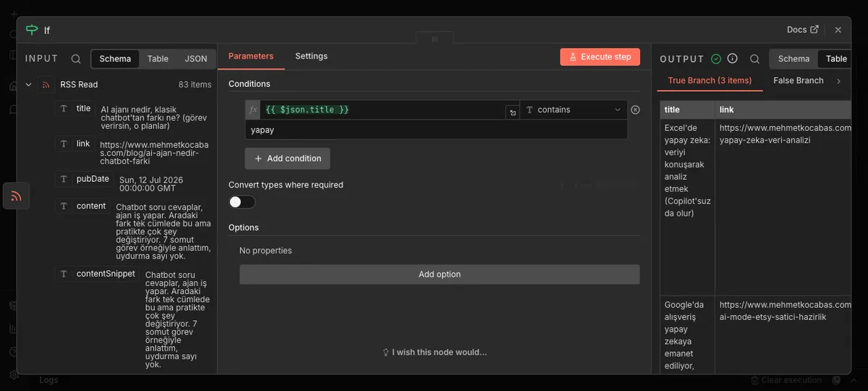This screenshot has height=391, width=868.
Task: Close the If node panel
Action: (838, 30)
